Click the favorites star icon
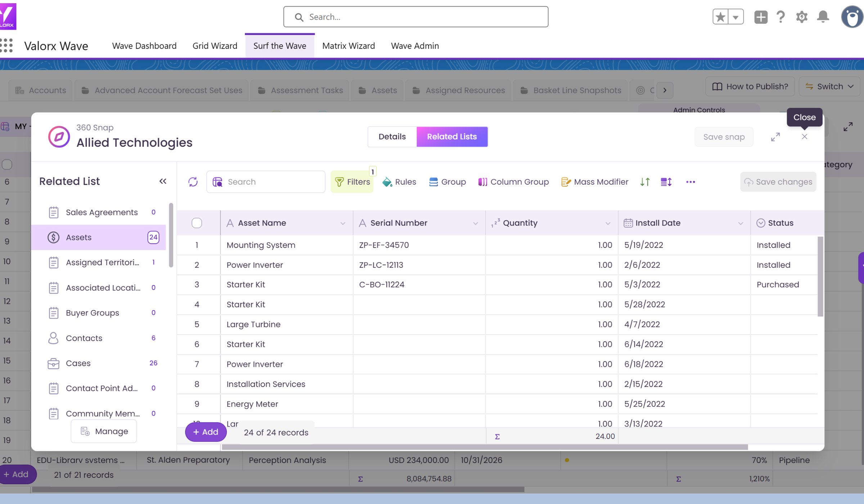 click(720, 17)
